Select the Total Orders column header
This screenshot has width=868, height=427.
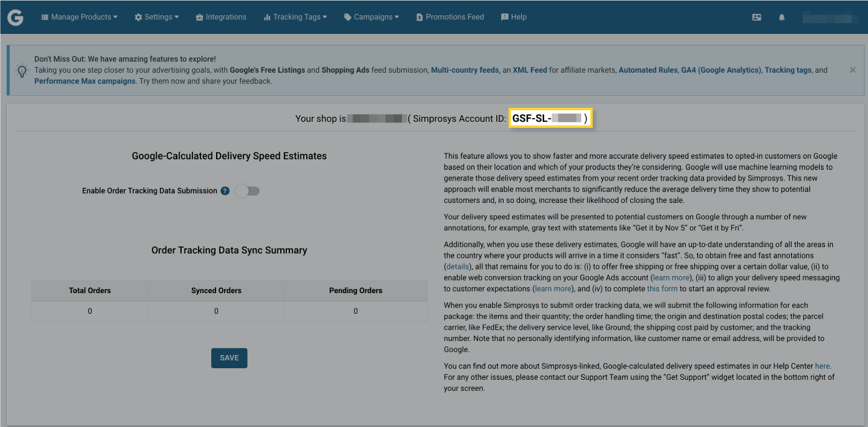tap(90, 291)
